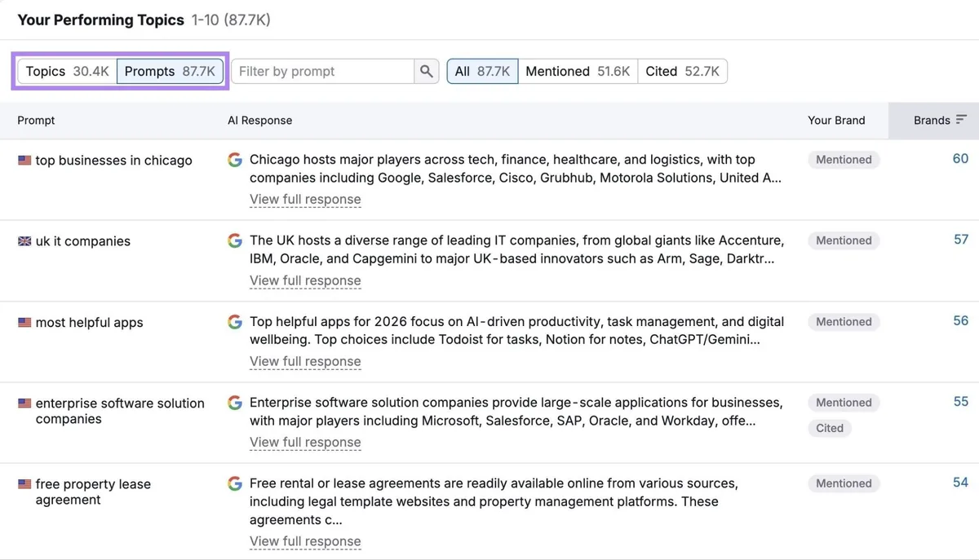View full response for UK IT companies

click(305, 280)
